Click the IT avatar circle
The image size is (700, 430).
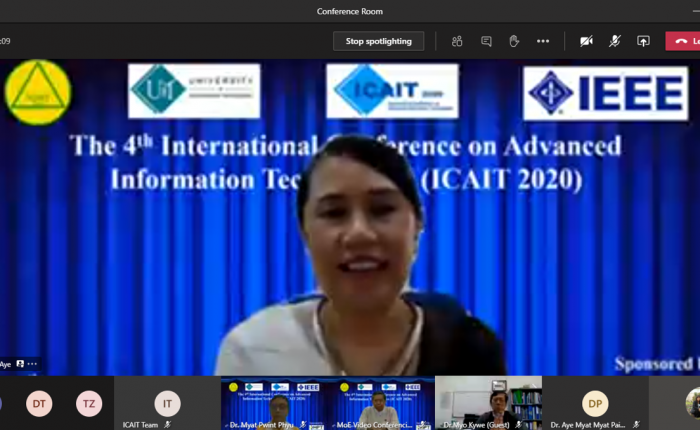[x=167, y=402]
